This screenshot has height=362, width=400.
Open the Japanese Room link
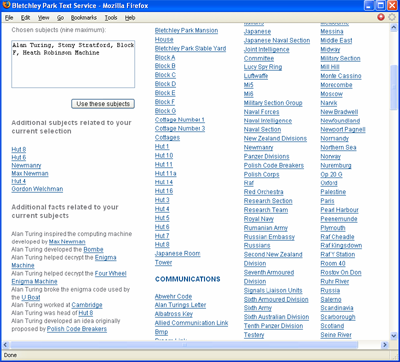point(177,254)
